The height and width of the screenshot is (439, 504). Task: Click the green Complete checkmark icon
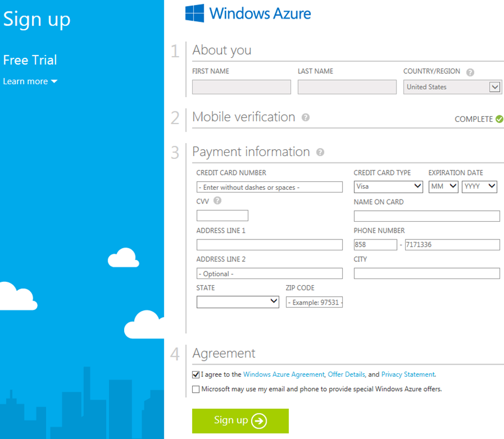(499, 119)
